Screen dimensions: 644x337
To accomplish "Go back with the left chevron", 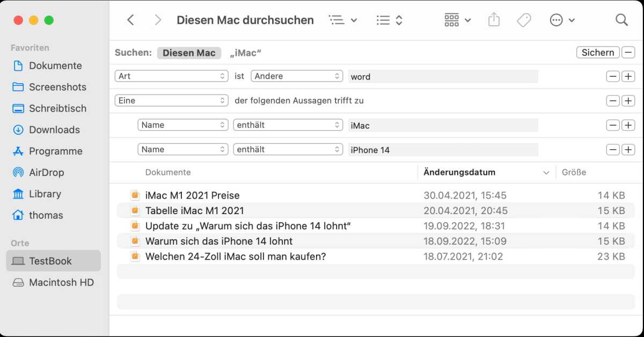I will pyautogui.click(x=130, y=20).
